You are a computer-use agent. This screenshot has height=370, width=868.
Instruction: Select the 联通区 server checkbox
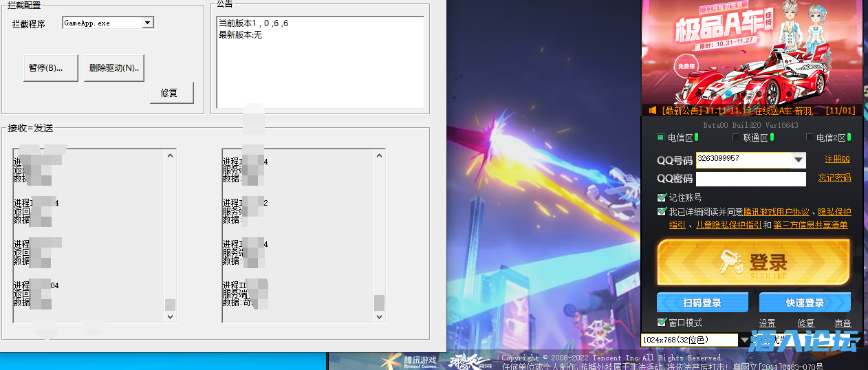click(737, 138)
